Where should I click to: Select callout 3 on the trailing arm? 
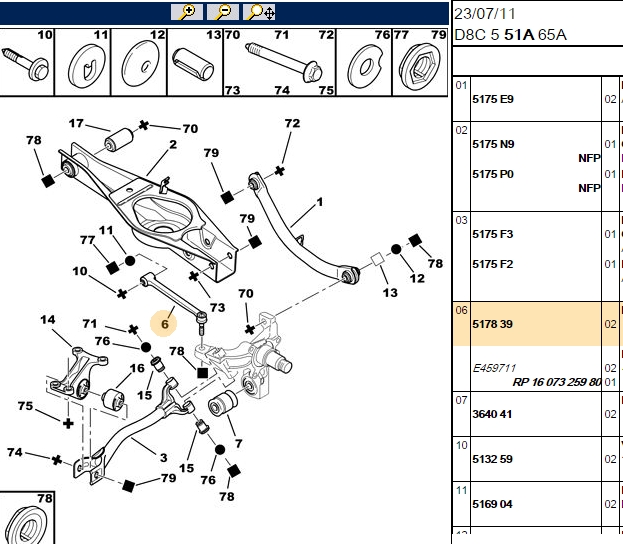click(x=163, y=458)
